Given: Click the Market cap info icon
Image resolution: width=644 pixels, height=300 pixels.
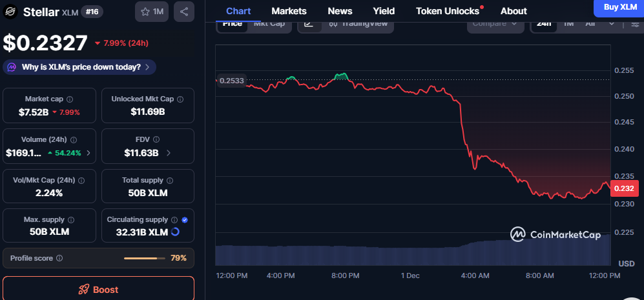Looking at the screenshot, I should coord(70,99).
